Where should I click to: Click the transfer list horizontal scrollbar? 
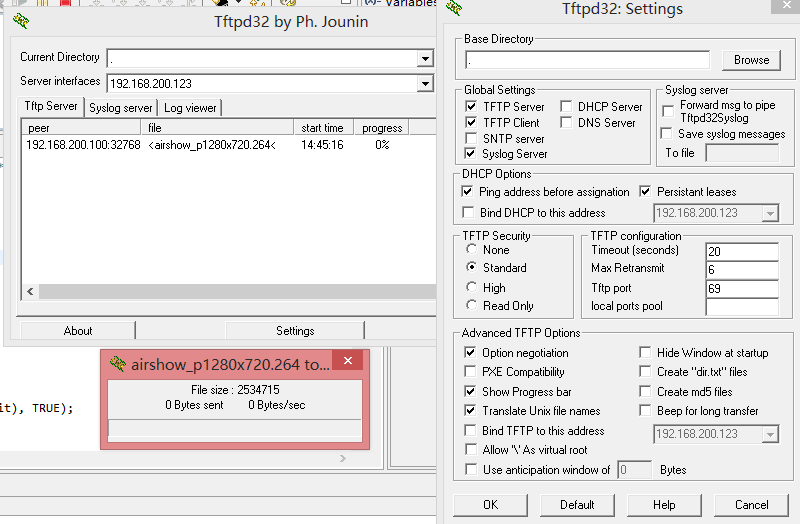237,291
